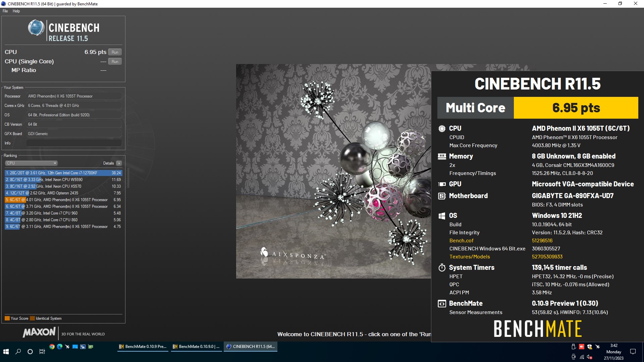The image size is (644, 362).
Task: Select the AMD Opteron 2435 ranking row
Action: pyautogui.click(x=63, y=193)
